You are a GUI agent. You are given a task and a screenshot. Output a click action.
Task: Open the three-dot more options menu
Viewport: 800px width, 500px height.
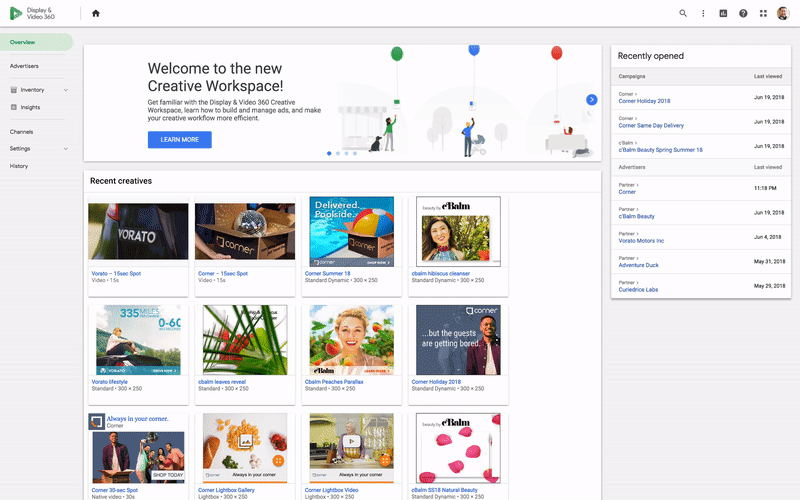tap(703, 13)
